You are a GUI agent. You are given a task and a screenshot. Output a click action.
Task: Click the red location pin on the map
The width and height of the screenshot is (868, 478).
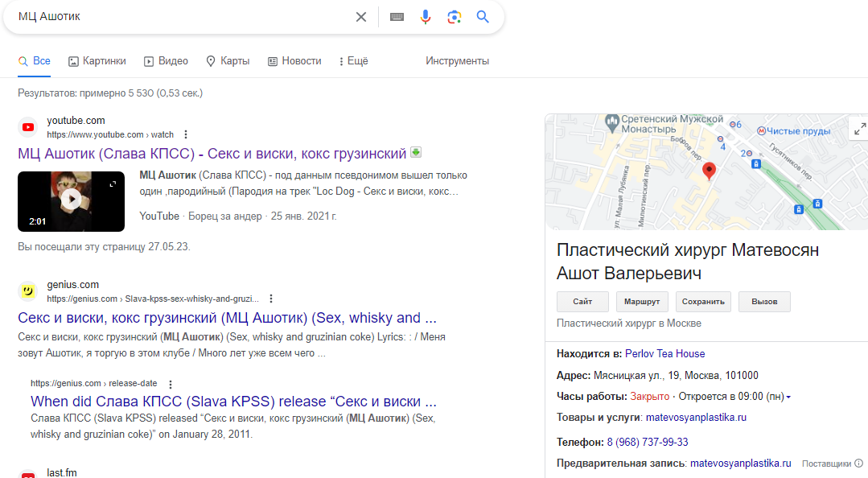pos(709,171)
